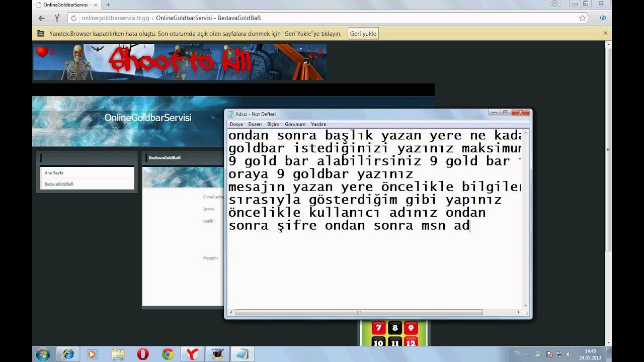
Task: Click Notepad horizontal scroll right arrow
Action: 518,312
